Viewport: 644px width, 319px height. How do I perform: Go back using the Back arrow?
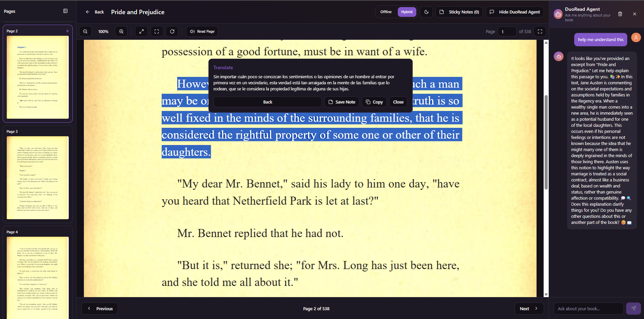click(95, 12)
